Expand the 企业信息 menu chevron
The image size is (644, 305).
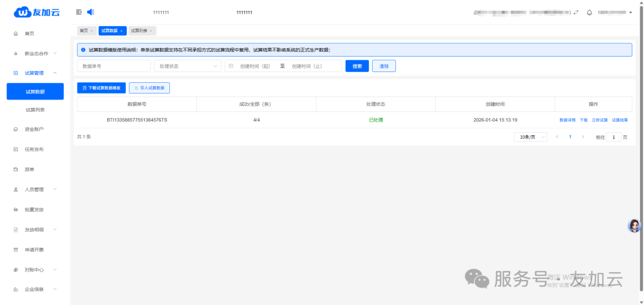pyautogui.click(x=55, y=290)
